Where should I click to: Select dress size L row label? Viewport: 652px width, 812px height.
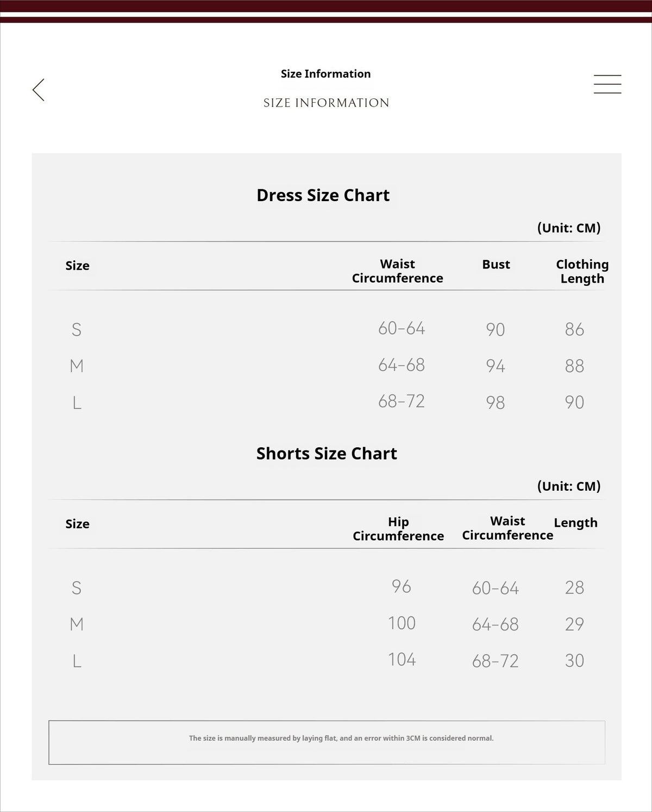click(77, 403)
